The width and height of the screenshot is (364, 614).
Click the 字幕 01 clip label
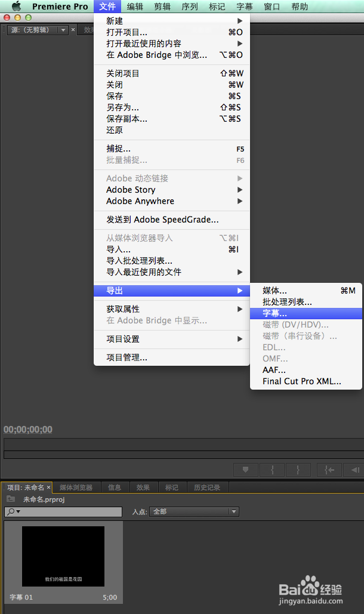(21, 597)
